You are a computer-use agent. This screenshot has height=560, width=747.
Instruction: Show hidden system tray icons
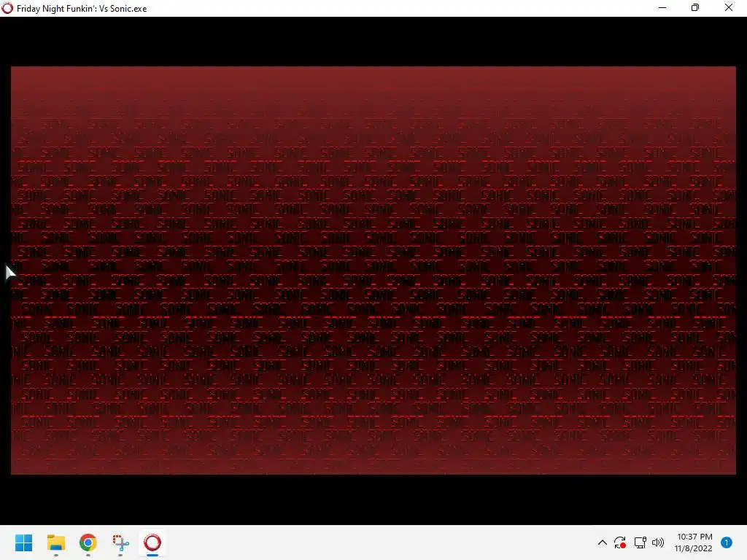pyautogui.click(x=602, y=542)
